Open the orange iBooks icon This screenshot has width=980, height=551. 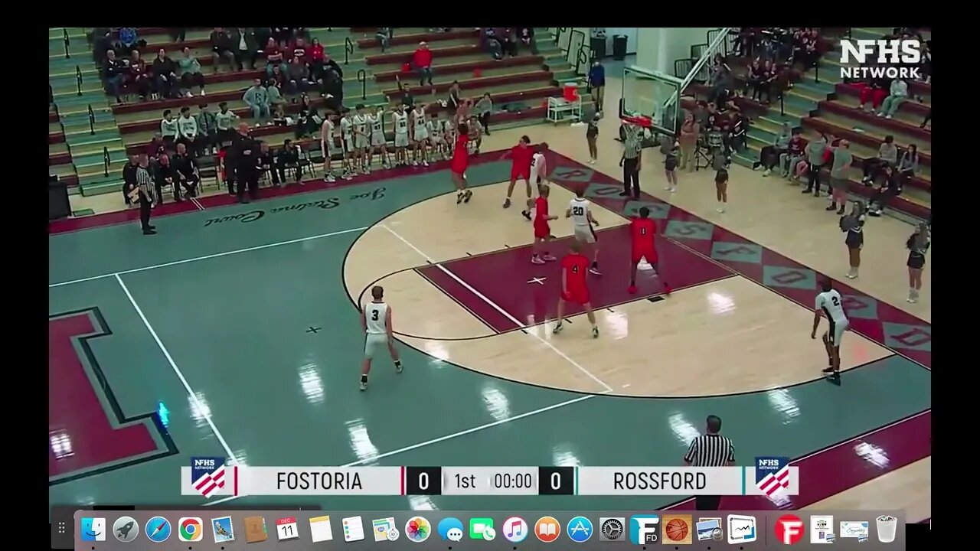pos(547,529)
